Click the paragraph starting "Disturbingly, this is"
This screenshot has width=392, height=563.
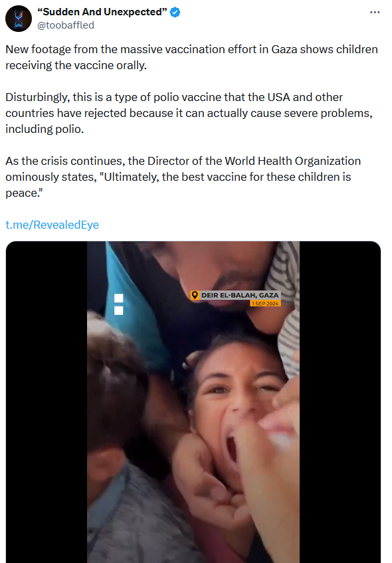point(189,113)
